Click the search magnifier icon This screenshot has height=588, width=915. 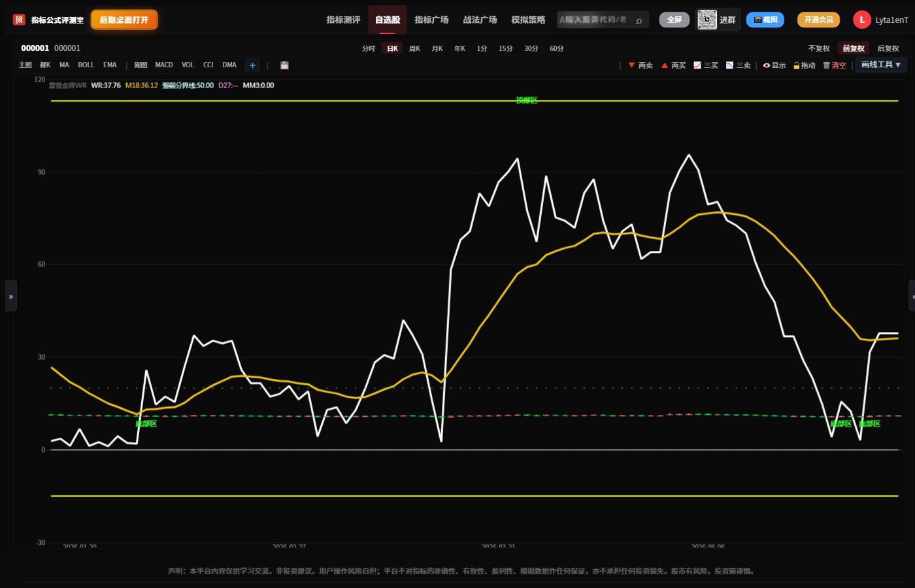[x=639, y=20]
